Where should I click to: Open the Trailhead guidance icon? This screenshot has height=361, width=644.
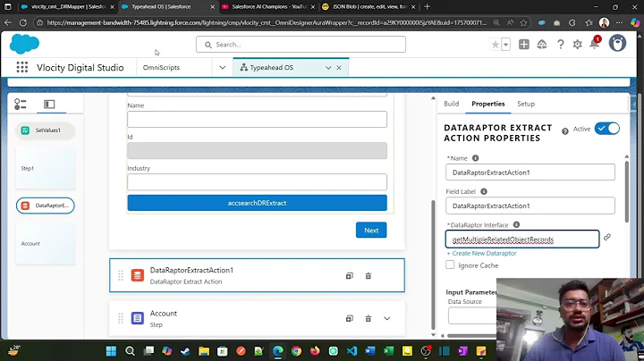[x=542, y=45]
